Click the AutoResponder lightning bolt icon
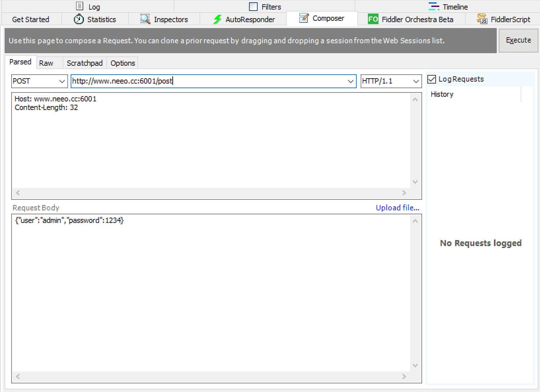 217,19
